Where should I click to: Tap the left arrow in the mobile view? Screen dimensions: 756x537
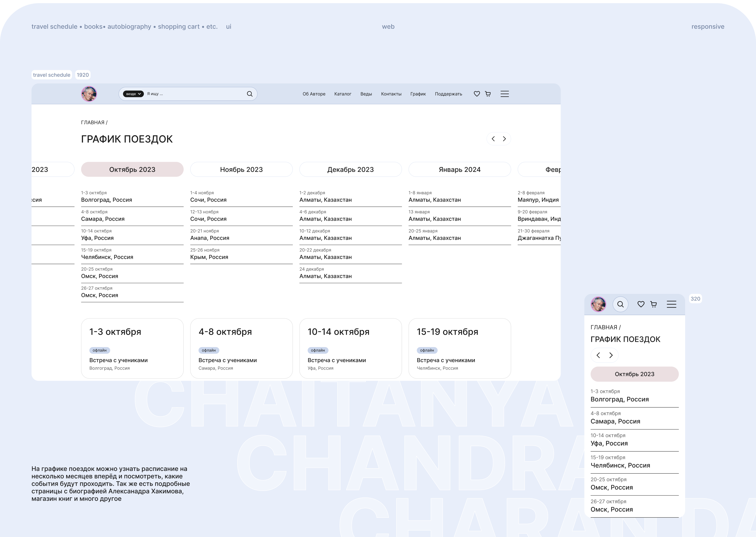598,355
